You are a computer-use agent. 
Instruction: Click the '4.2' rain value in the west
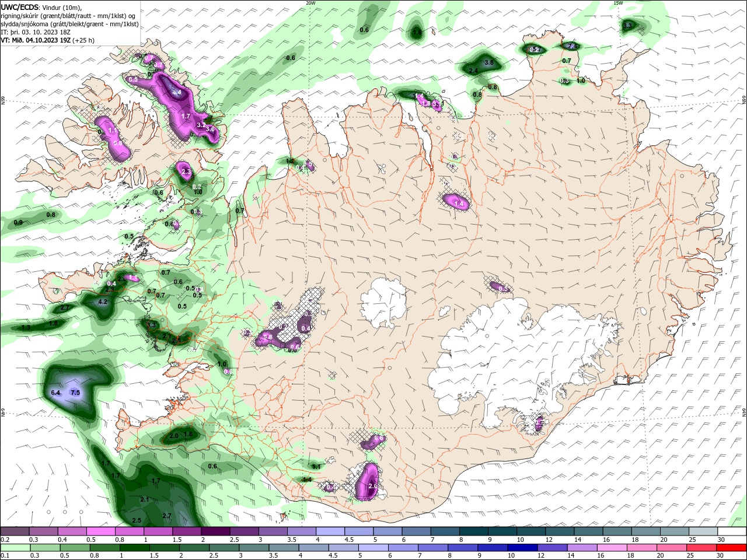103,302
